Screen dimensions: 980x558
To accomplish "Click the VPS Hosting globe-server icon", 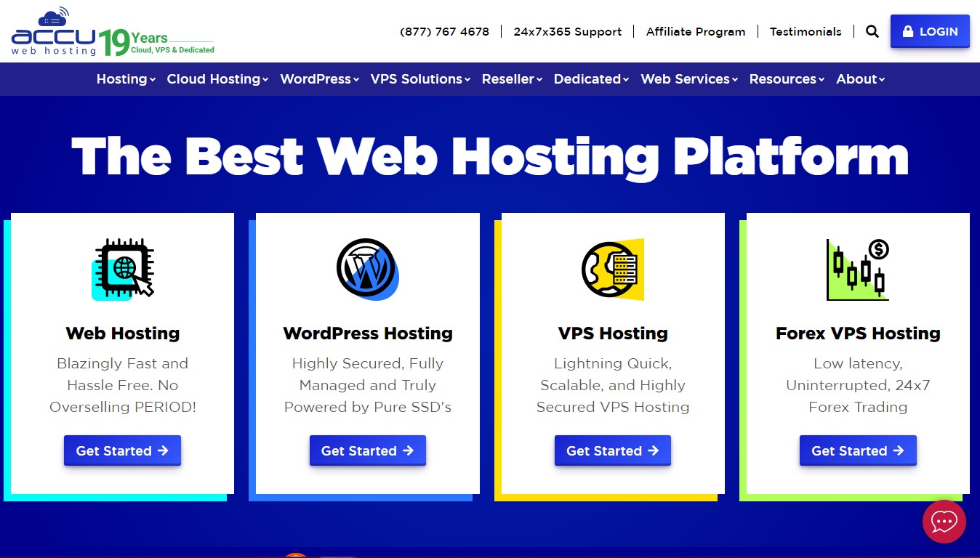I will (x=613, y=269).
